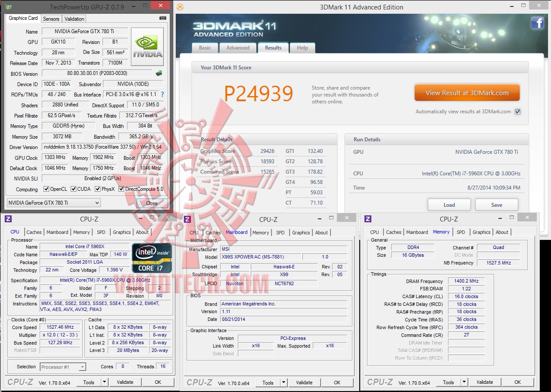551x392 pixels.
Task: Click the GPU-Z Close button
Action: pos(152,203)
